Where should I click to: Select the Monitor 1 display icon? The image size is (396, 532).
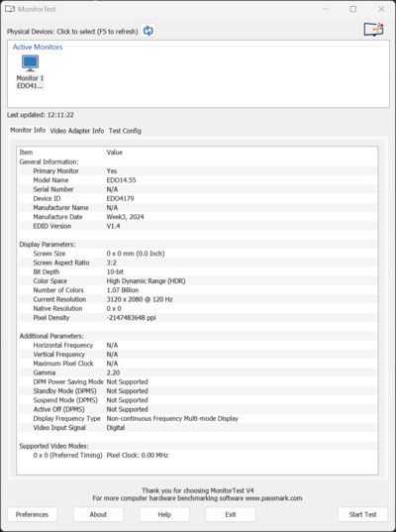30,63
